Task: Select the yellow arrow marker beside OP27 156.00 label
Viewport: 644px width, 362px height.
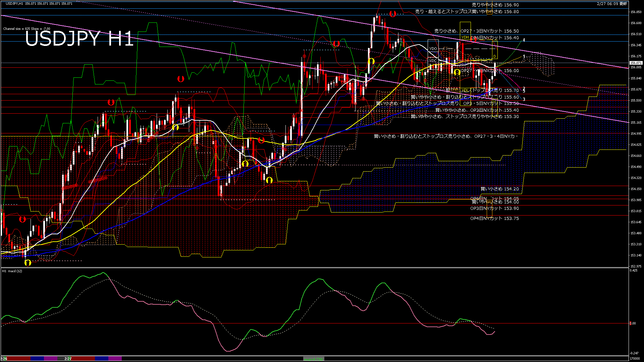Action: point(457,72)
